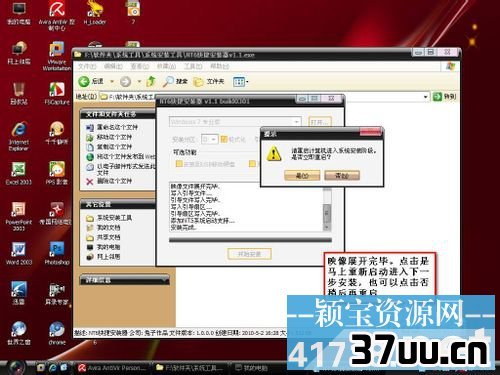Click the Open (打开...) button in installer
This screenshot has height=375, width=500.
pyautogui.click(x=320, y=122)
